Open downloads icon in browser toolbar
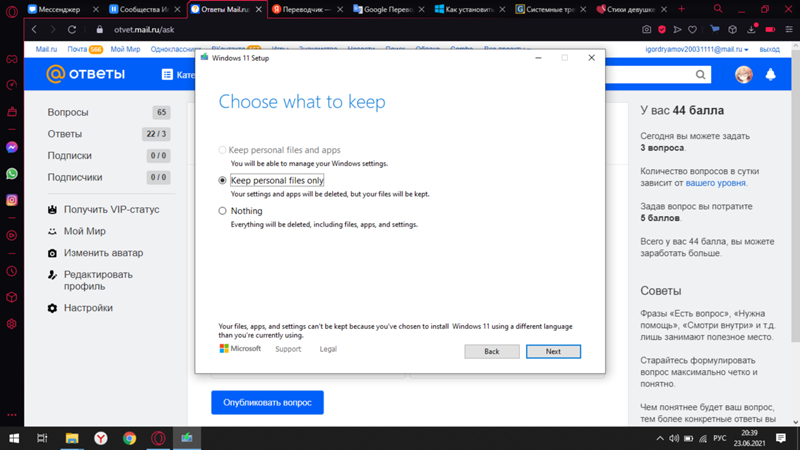The width and height of the screenshot is (800, 450). click(752, 30)
